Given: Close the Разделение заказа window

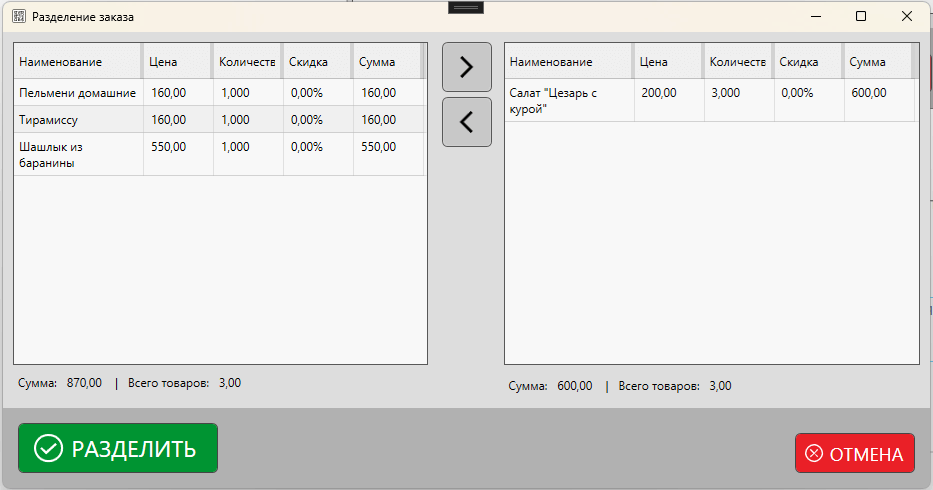Looking at the screenshot, I should pyautogui.click(x=907, y=17).
